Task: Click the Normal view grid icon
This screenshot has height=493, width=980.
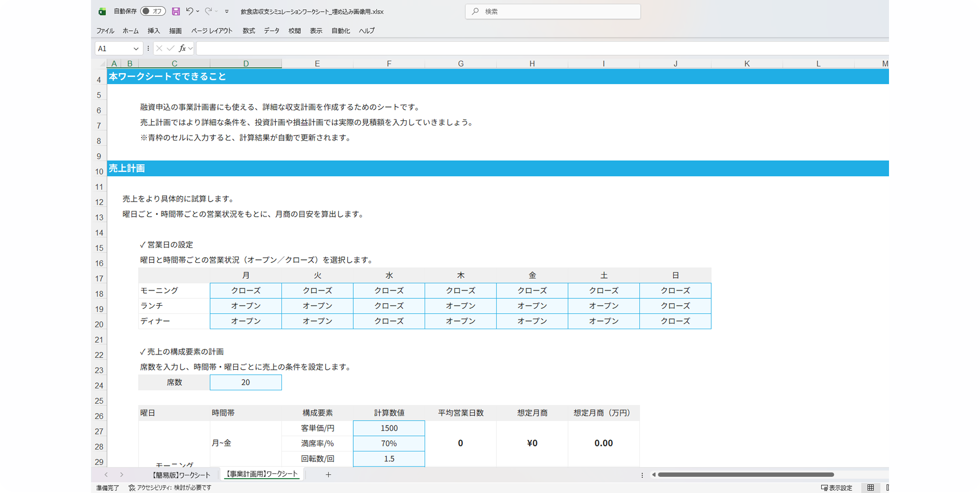Action: click(870, 487)
